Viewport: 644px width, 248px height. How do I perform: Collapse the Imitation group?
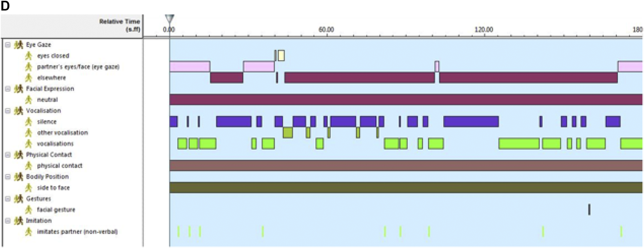point(8,221)
